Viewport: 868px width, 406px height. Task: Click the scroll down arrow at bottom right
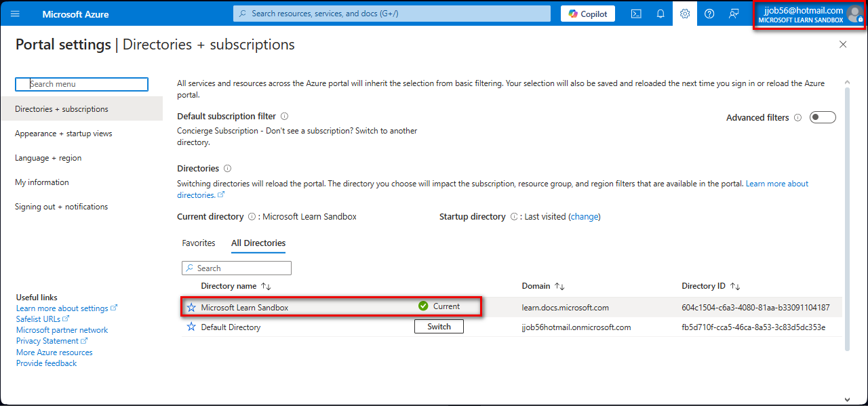tap(846, 399)
